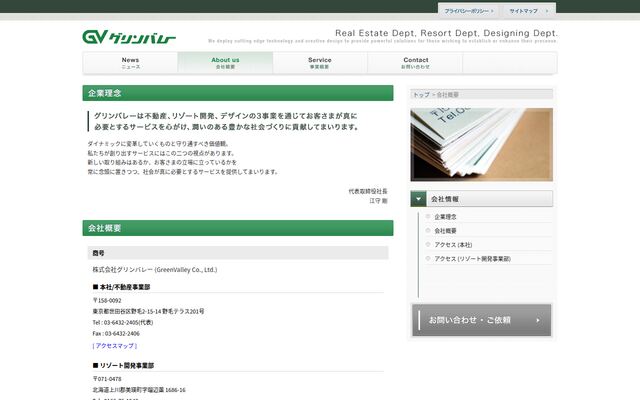640x400 pixels.
Task: Select 企業理念 in the sidebar menu
Action: pyautogui.click(x=445, y=217)
